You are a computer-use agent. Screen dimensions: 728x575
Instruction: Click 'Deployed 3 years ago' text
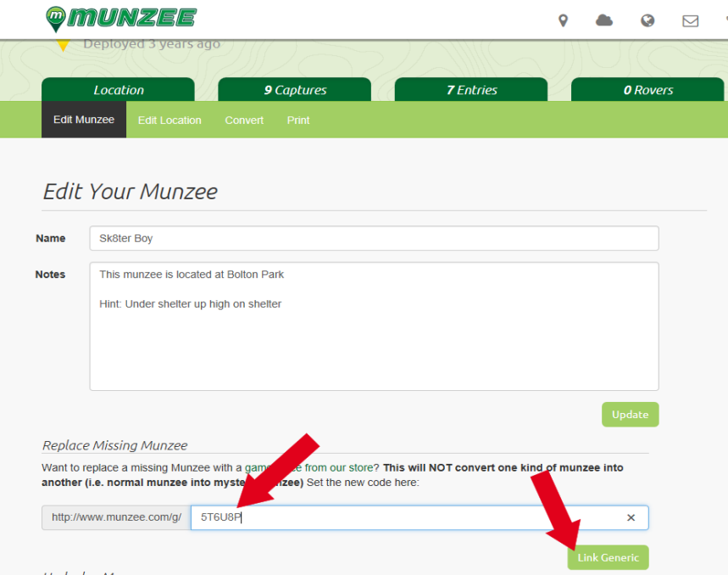point(152,43)
